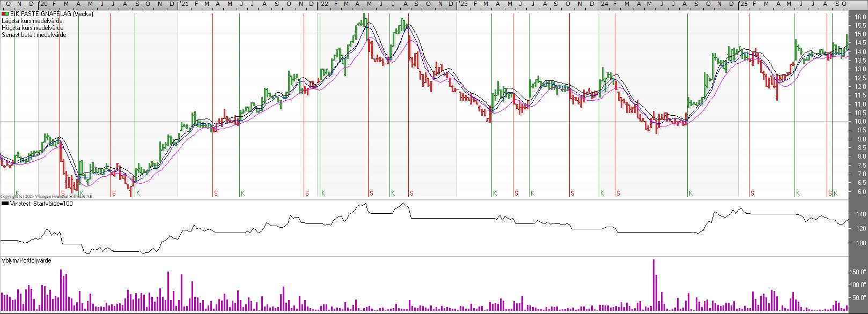Click the '20 year label on time axis
The width and height of the screenshot is (868, 314).
point(44,4)
